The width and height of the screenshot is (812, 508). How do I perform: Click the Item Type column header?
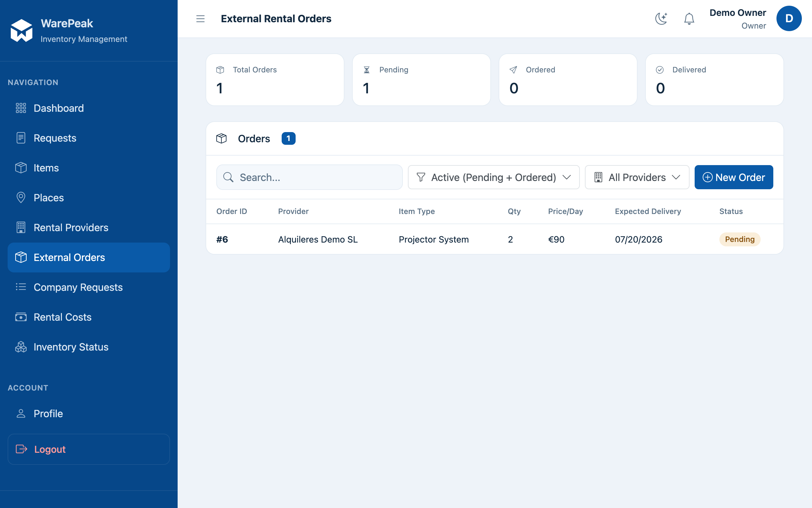[x=416, y=211]
